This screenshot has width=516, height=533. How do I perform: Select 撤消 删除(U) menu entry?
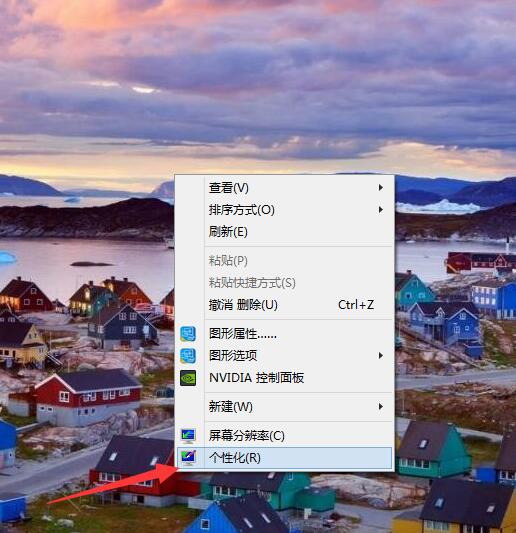click(x=284, y=305)
